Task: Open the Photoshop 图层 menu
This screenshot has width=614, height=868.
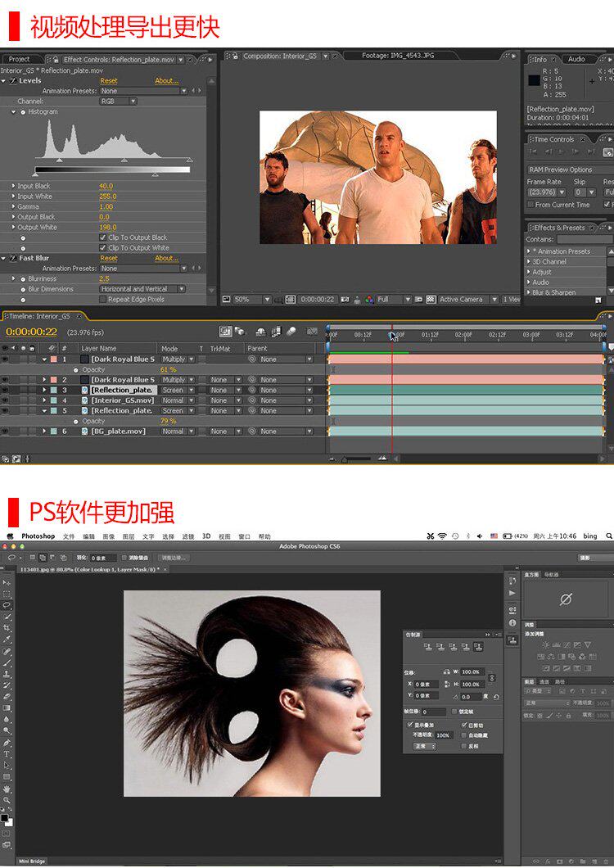Action: tap(129, 536)
